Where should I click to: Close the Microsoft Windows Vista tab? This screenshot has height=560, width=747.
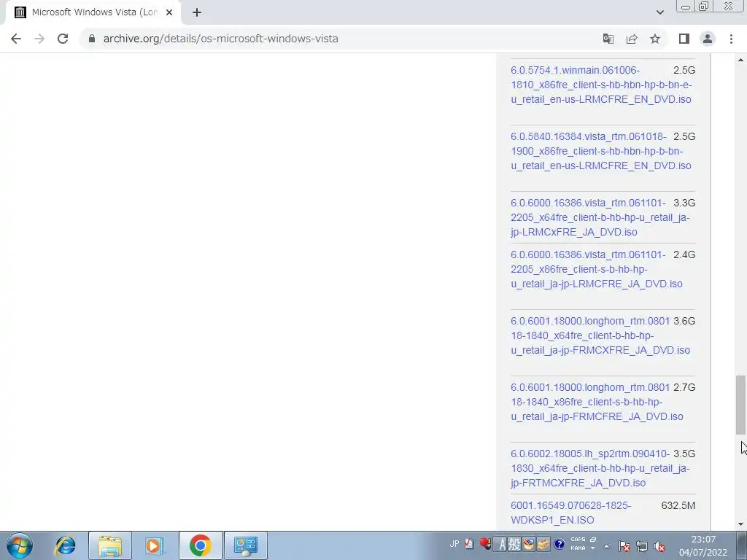point(169,12)
